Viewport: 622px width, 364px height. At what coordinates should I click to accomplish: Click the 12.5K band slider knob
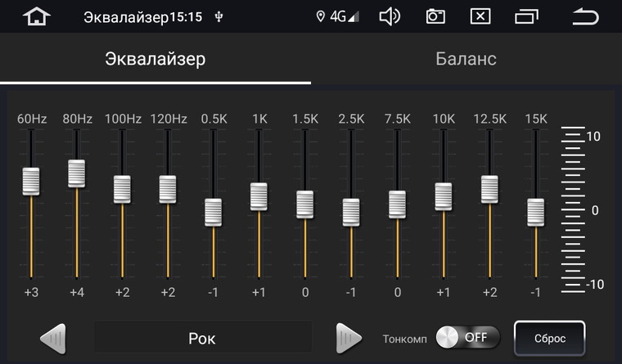[x=490, y=189]
